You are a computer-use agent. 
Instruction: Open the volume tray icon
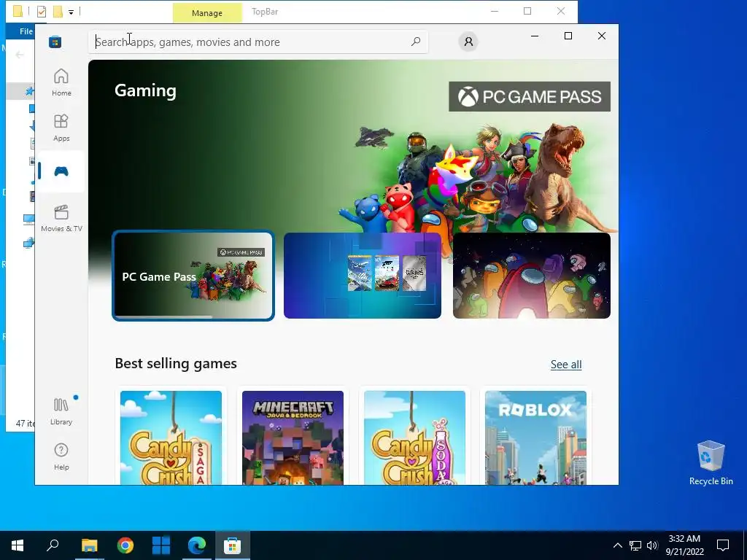652,545
